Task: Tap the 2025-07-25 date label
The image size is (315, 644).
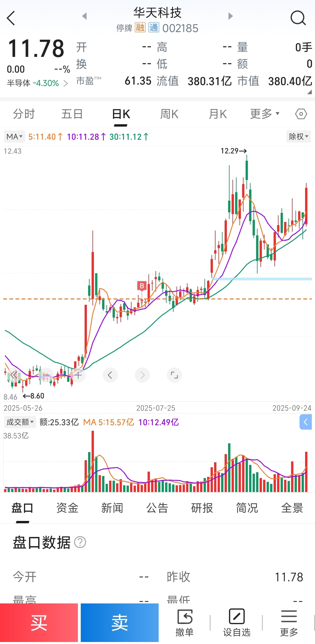Action: coord(156,408)
